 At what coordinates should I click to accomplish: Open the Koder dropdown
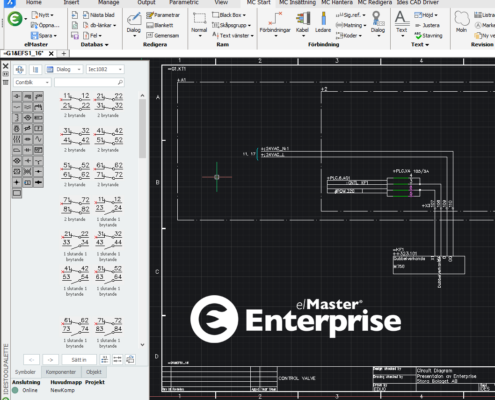(349, 35)
